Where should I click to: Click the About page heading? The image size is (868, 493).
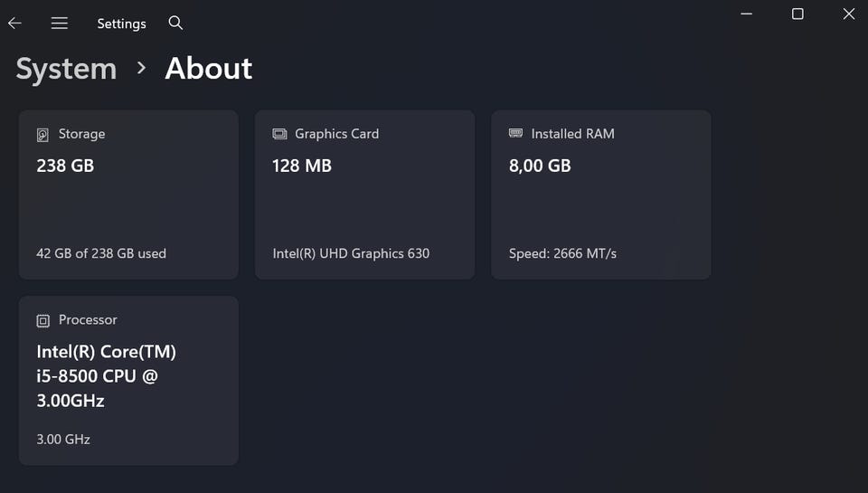tap(208, 69)
